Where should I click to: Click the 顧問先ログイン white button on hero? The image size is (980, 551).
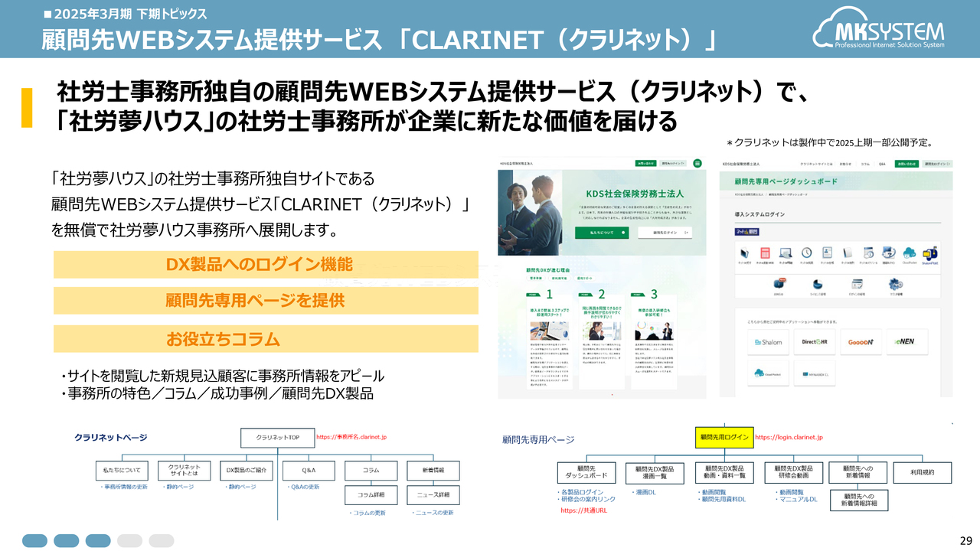pyautogui.click(x=665, y=232)
